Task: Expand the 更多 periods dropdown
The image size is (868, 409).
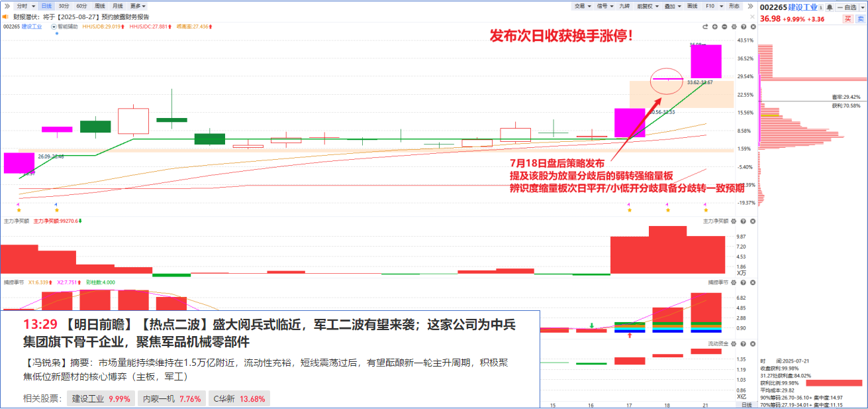Action: [138, 5]
